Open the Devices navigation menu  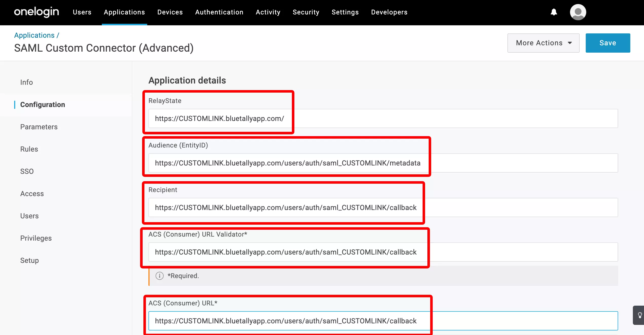(170, 12)
